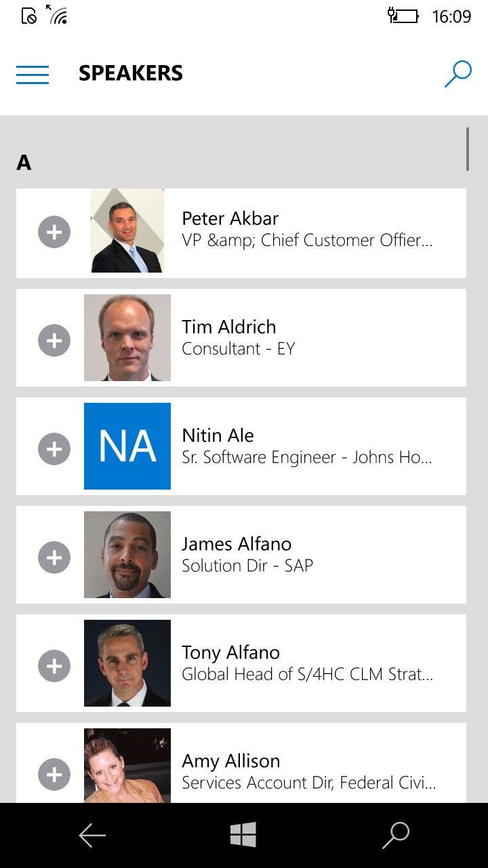This screenshot has height=868, width=488.
Task: Tap the letter A section header
Action: point(24,163)
